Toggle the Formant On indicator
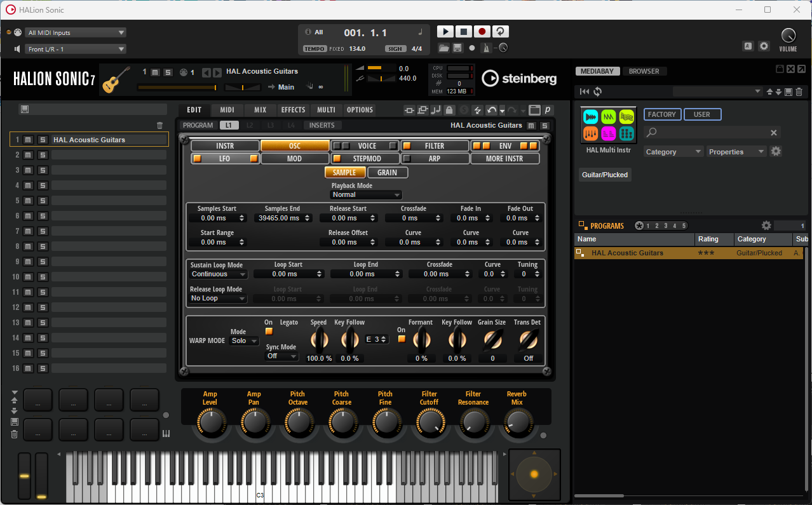The height and width of the screenshot is (505, 812). click(x=401, y=339)
